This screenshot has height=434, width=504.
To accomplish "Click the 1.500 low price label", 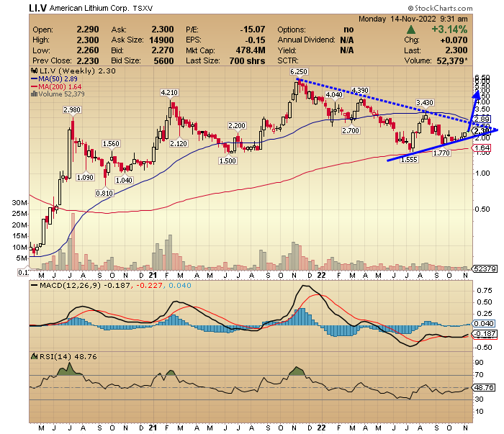I will click(x=228, y=161).
